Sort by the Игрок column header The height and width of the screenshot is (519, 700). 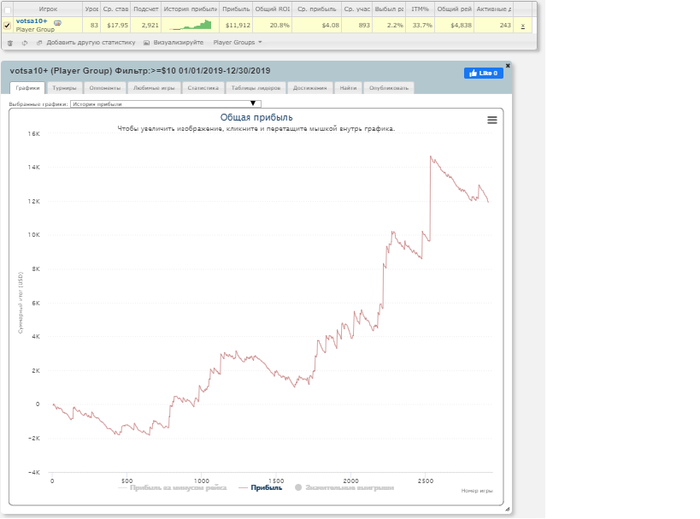point(48,9)
